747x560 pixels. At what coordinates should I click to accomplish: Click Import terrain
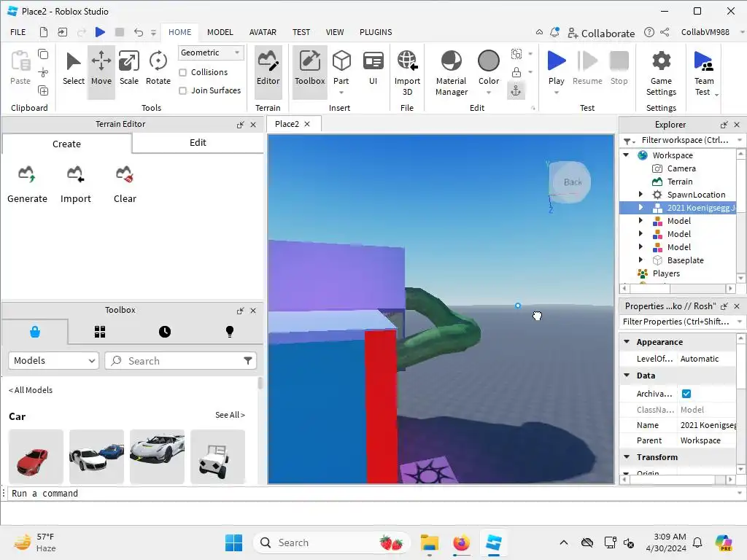(x=75, y=184)
